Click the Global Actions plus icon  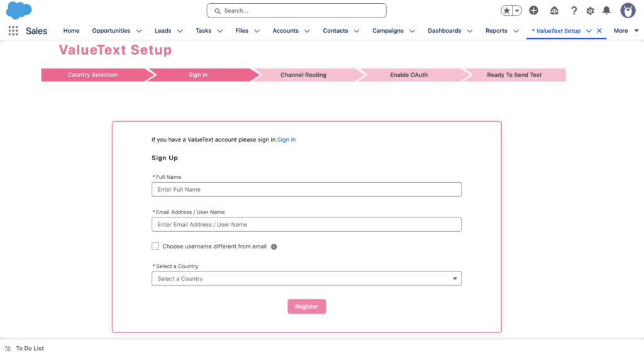533,11
